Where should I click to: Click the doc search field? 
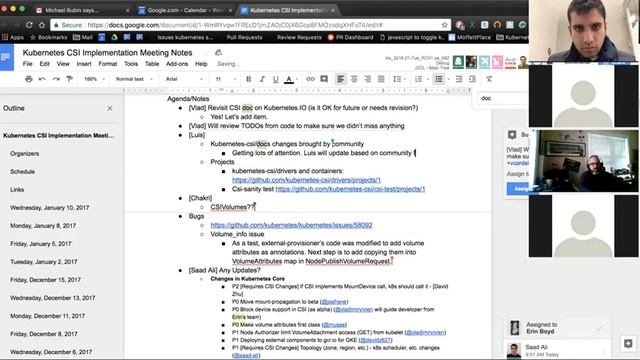(x=503, y=98)
